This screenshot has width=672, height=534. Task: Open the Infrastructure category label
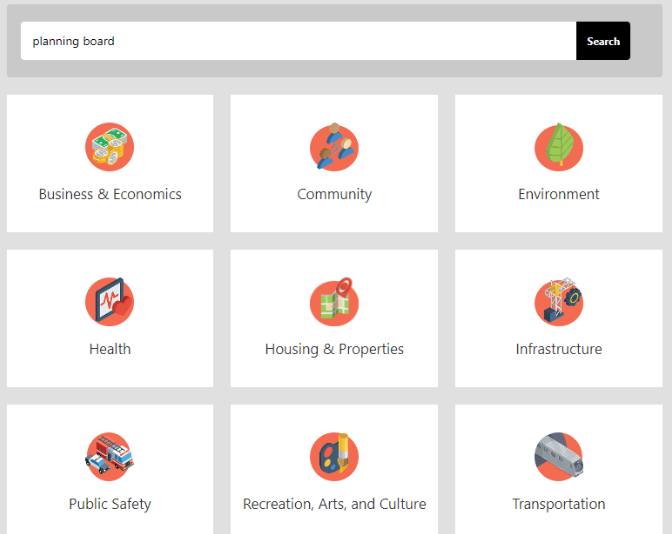coord(558,349)
